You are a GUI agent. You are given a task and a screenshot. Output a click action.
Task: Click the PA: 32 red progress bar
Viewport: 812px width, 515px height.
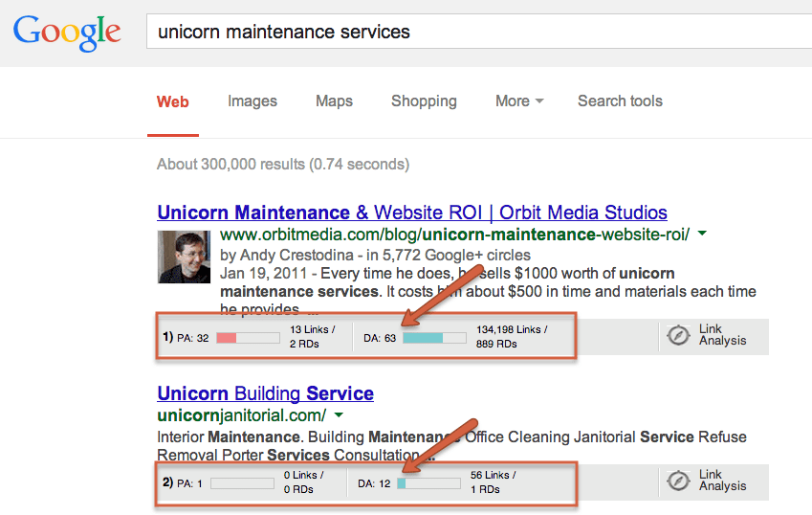pos(248,338)
